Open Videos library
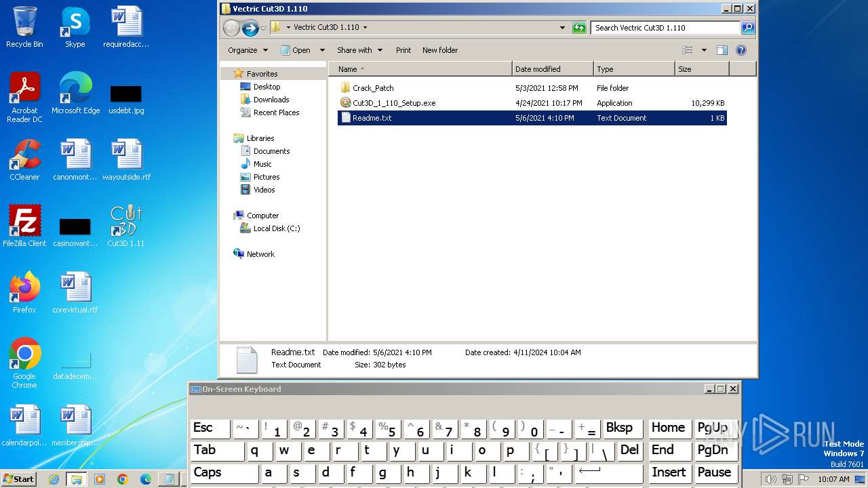 pyautogui.click(x=264, y=190)
